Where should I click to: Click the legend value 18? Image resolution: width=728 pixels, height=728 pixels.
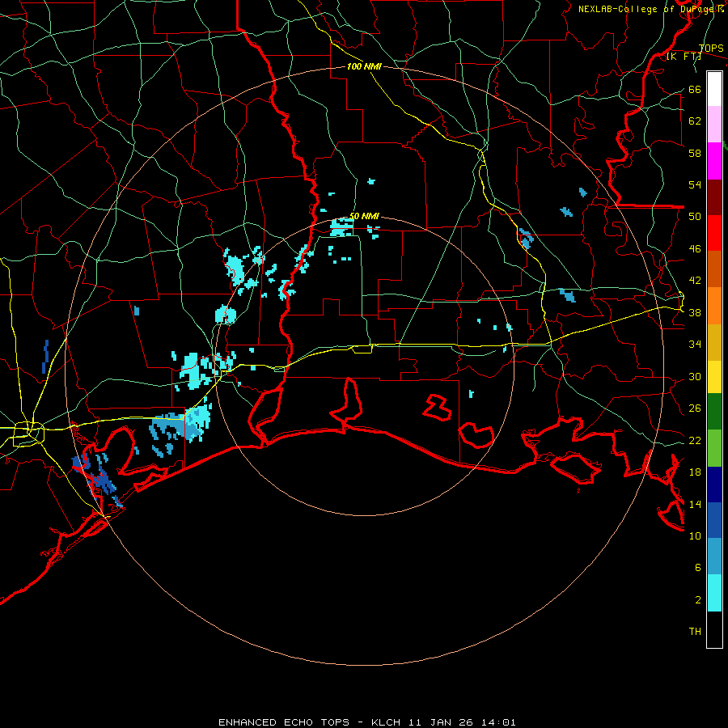[695, 472]
